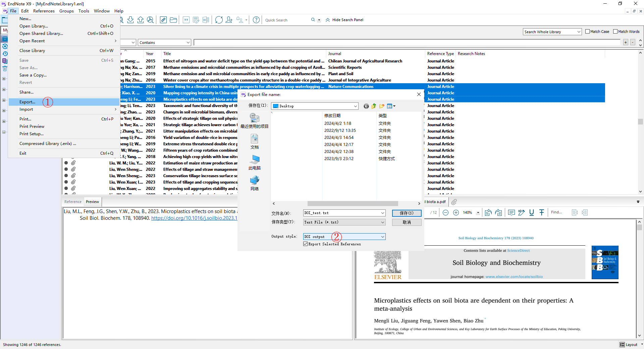
Task: Click the reference list vertical scrollbar thumb
Action: [x=640, y=122]
